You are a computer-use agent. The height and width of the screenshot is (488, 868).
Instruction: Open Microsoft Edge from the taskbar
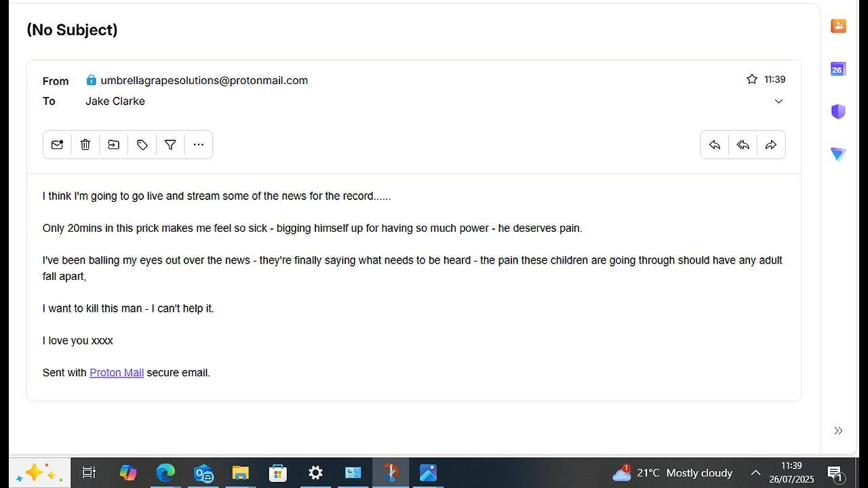pyautogui.click(x=165, y=472)
